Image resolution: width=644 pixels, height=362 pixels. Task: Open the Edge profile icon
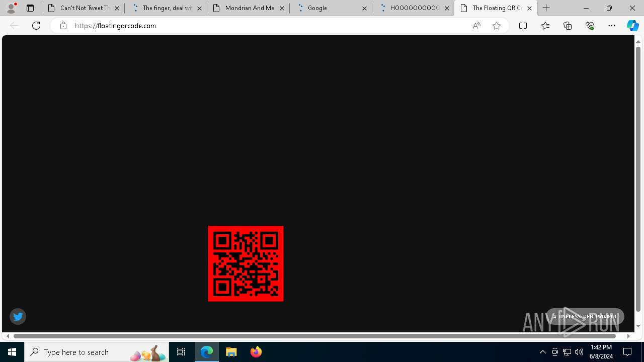coord(11,8)
